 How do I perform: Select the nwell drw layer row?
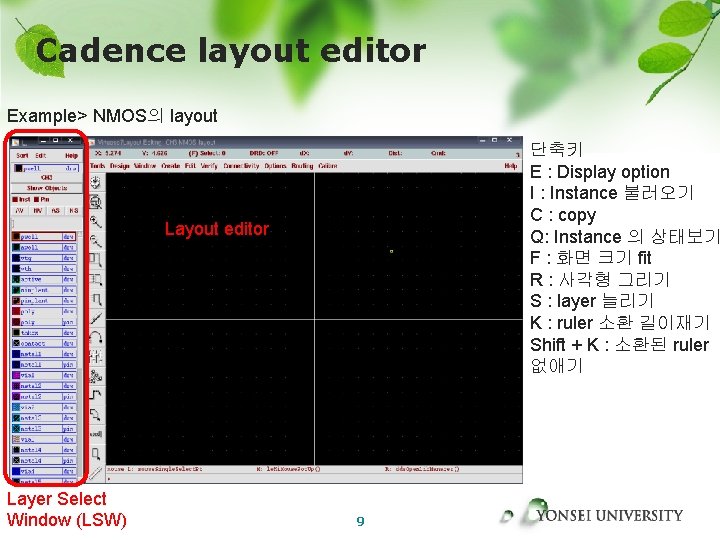click(x=44, y=248)
